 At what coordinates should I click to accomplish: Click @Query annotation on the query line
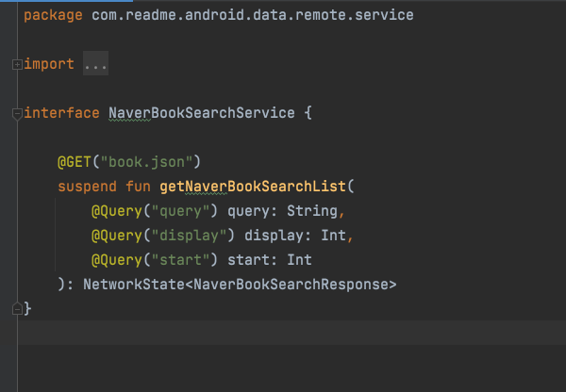click(117, 211)
